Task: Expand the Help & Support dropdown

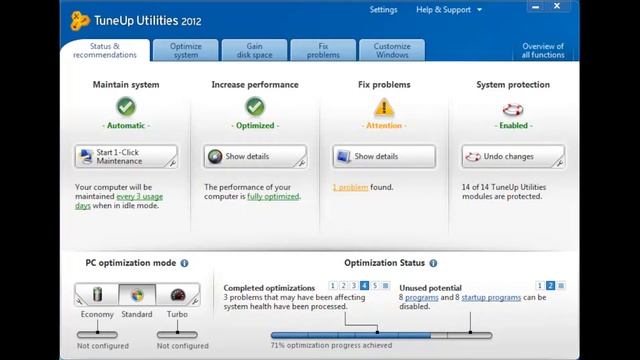Action: [449, 10]
